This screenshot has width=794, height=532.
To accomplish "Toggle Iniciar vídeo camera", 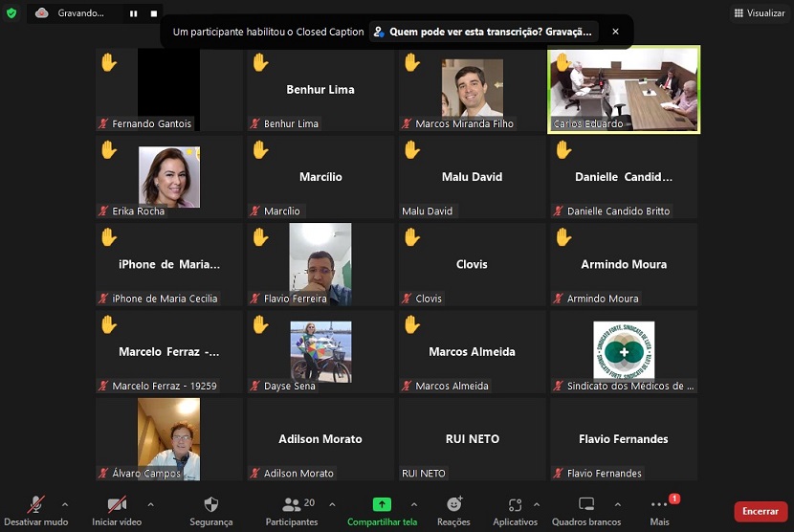I will click(117, 504).
